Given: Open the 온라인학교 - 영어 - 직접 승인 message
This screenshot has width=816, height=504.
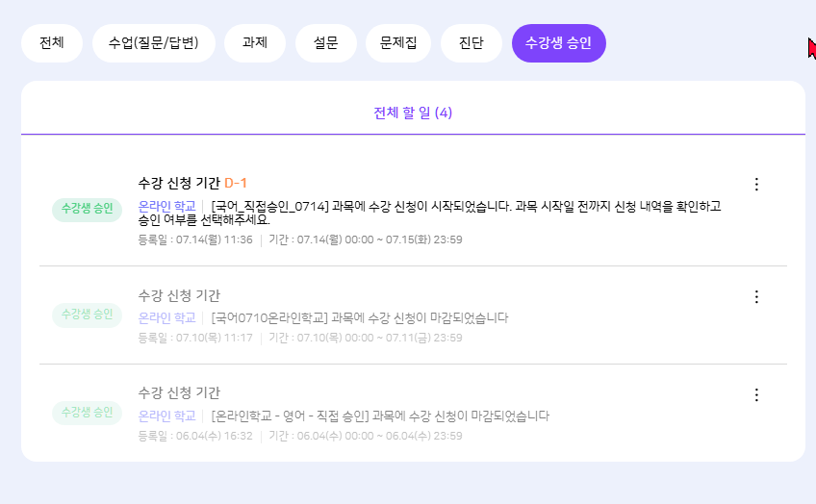Looking at the screenshot, I should coord(379,416).
